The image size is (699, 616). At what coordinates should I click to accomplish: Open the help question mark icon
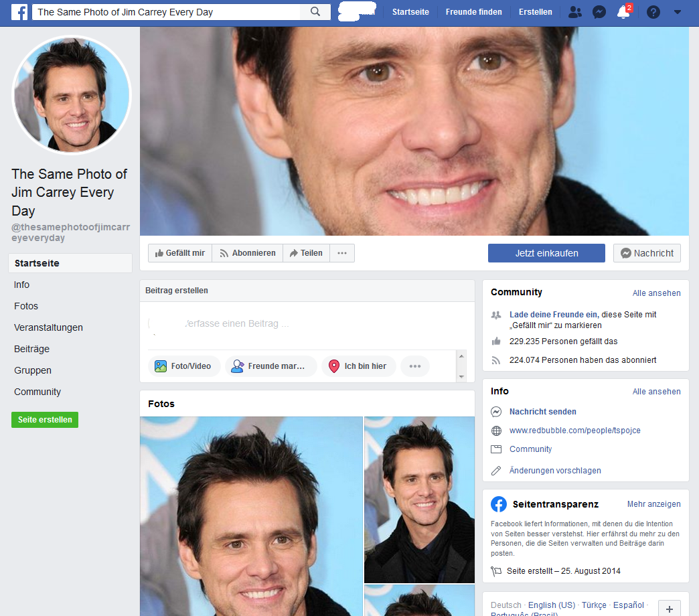tap(653, 12)
